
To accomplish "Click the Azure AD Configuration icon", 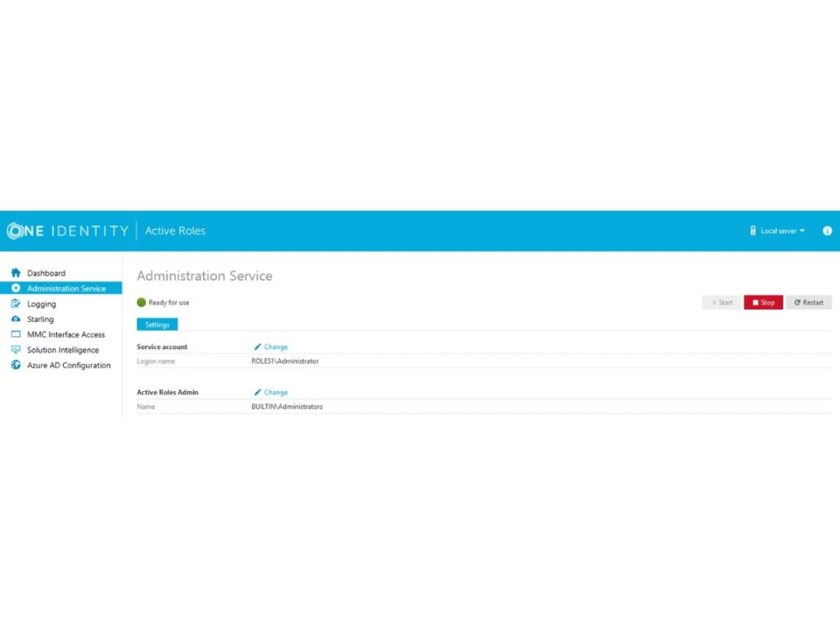I will pyautogui.click(x=16, y=365).
